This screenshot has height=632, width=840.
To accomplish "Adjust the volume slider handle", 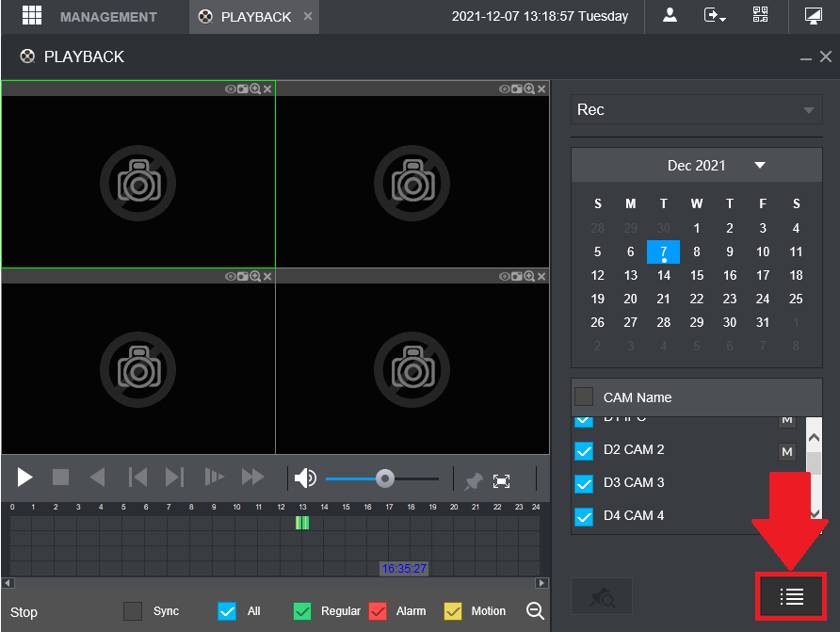I will 384,478.
